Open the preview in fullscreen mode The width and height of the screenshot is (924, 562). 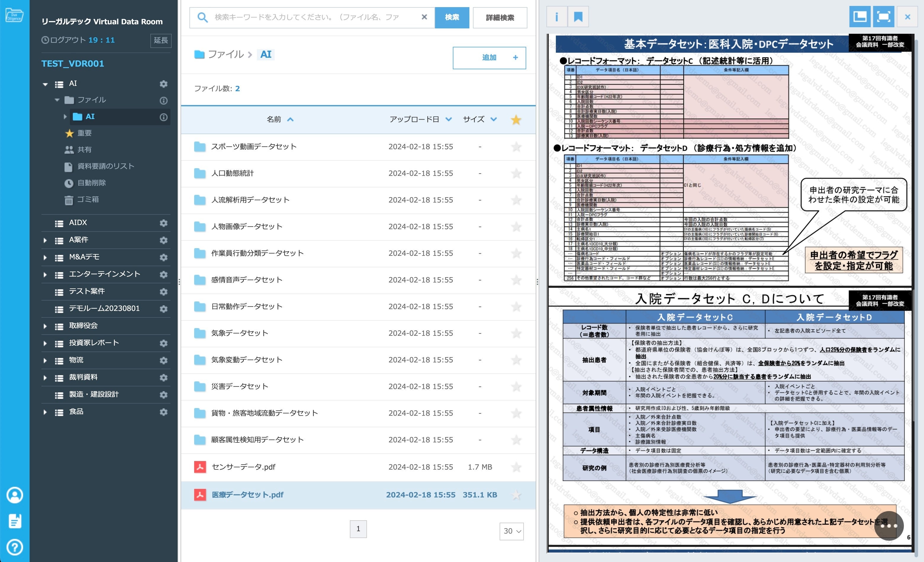point(883,17)
